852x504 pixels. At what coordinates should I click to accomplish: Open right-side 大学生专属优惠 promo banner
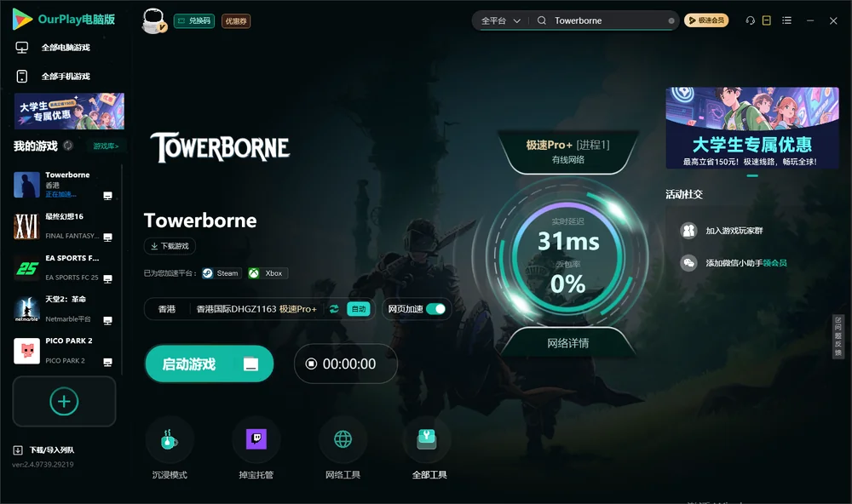[752, 128]
